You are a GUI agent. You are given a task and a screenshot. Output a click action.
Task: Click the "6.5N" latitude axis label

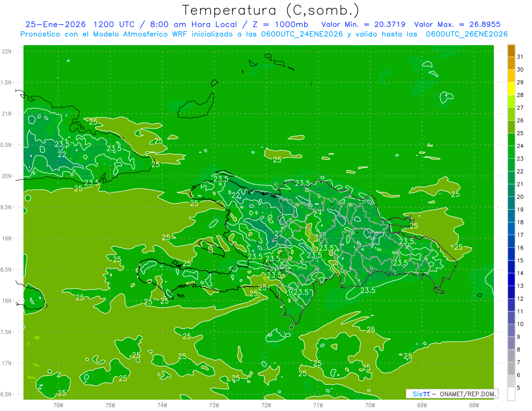(x=6, y=394)
